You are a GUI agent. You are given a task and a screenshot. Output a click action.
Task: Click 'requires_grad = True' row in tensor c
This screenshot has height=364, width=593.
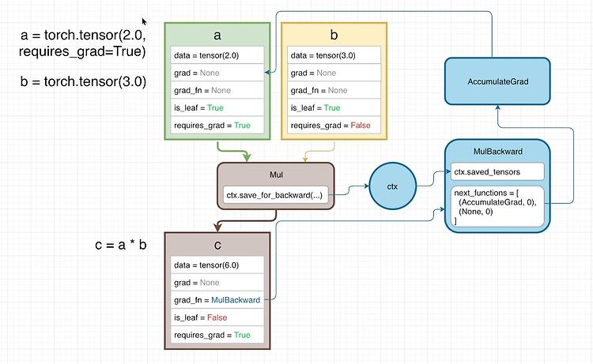pyautogui.click(x=217, y=335)
